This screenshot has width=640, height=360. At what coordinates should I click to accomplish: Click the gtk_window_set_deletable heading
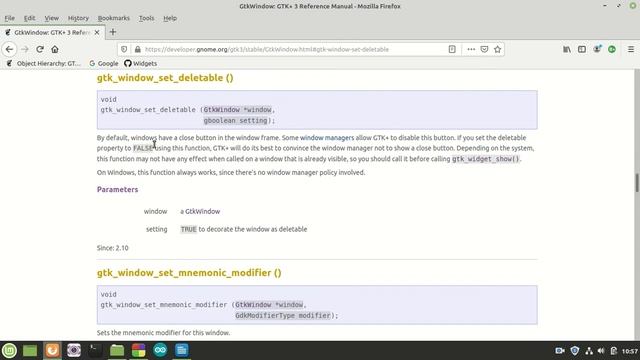[165, 78]
